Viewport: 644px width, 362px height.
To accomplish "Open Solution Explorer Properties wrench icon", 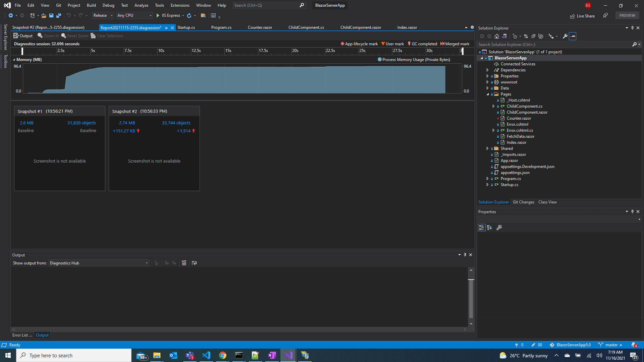I will (565, 36).
